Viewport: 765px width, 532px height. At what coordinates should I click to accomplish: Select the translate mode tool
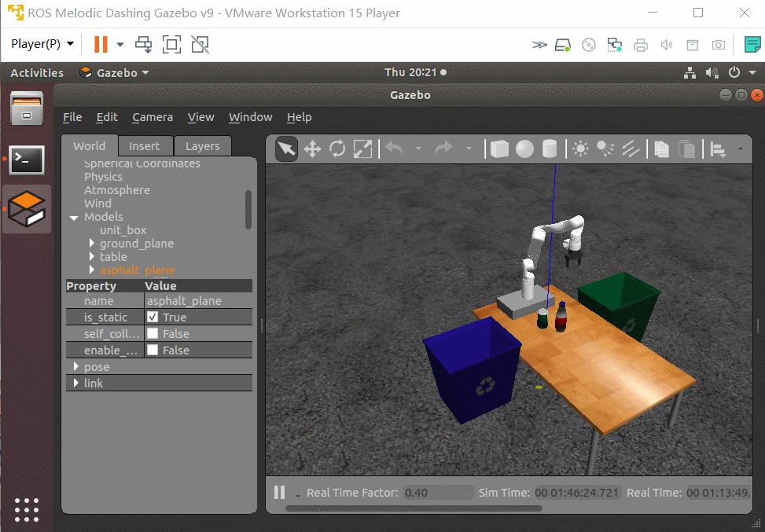coord(312,149)
